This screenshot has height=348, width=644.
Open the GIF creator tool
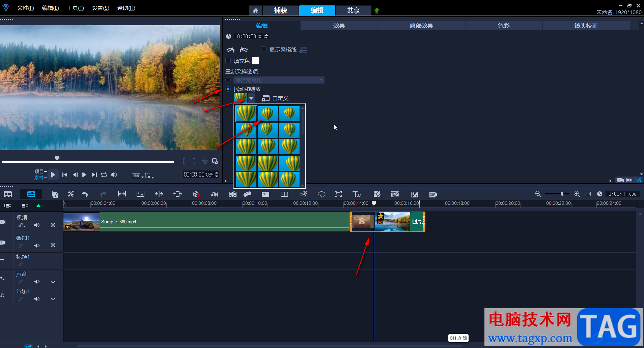click(x=433, y=194)
